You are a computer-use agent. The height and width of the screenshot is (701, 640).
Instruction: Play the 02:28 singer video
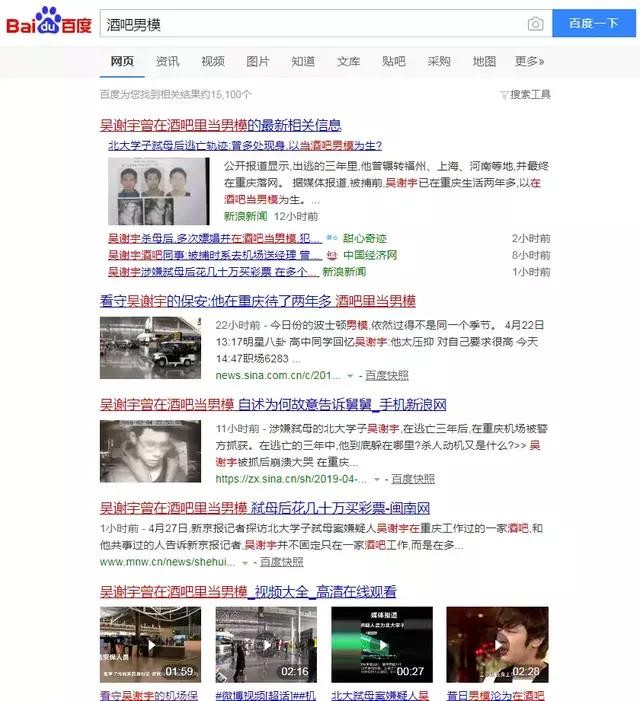pos(497,645)
